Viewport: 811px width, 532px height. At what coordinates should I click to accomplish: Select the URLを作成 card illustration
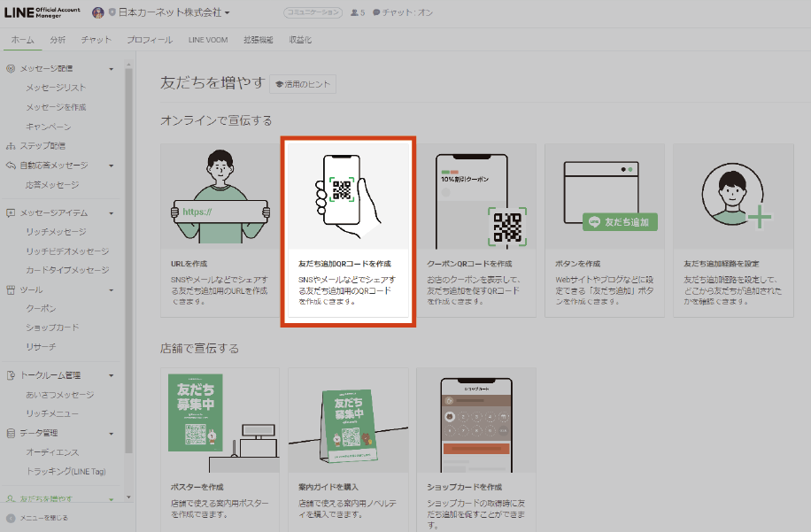coord(220,197)
